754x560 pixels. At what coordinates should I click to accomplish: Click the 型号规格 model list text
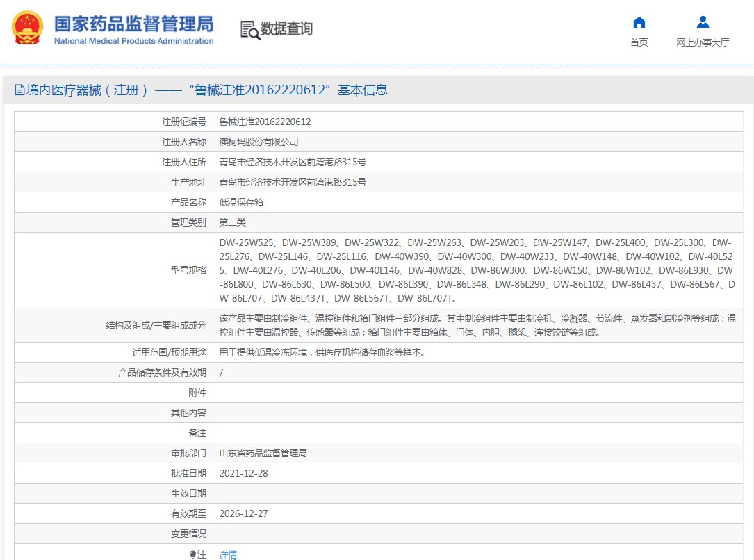coord(477,270)
